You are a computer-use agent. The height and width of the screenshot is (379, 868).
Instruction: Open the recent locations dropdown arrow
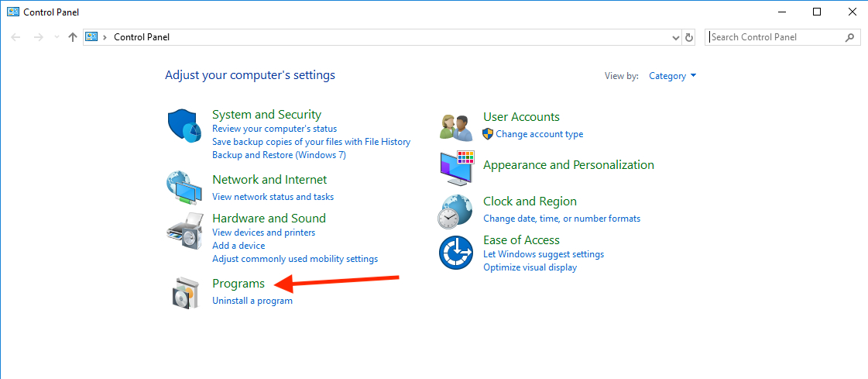tap(57, 37)
